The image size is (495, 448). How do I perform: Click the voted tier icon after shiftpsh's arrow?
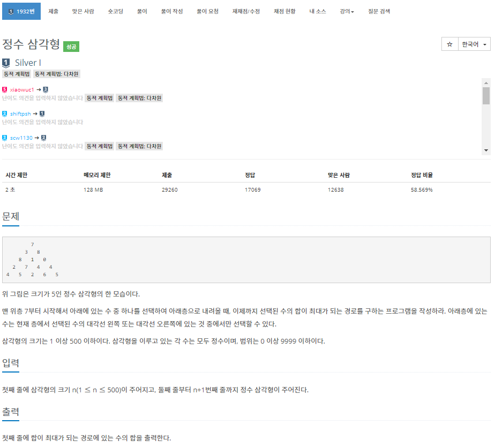[x=42, y=113]
